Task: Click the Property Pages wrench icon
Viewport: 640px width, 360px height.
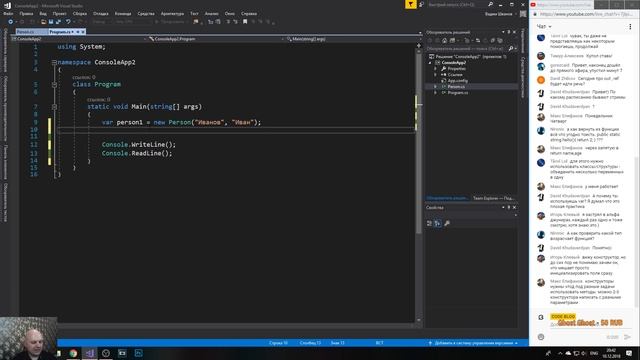Action: pos(447,223)
